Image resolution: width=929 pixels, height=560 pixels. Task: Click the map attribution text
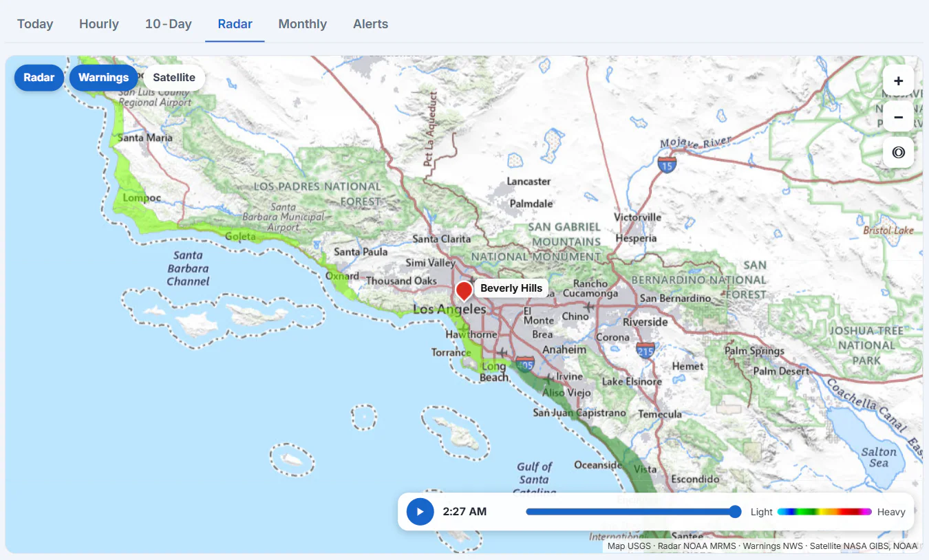point(762,546)
